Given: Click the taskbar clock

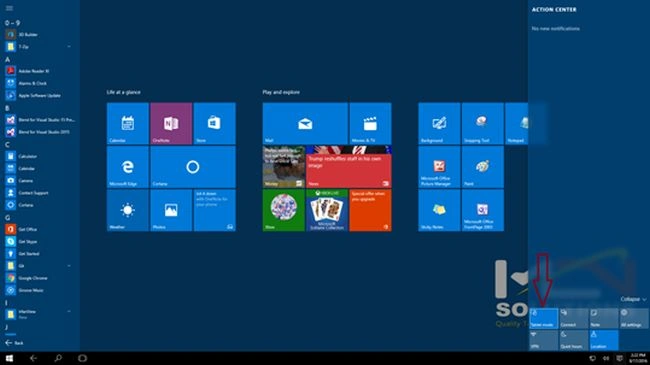Looking at the screenshot, I should click(638, 358).
